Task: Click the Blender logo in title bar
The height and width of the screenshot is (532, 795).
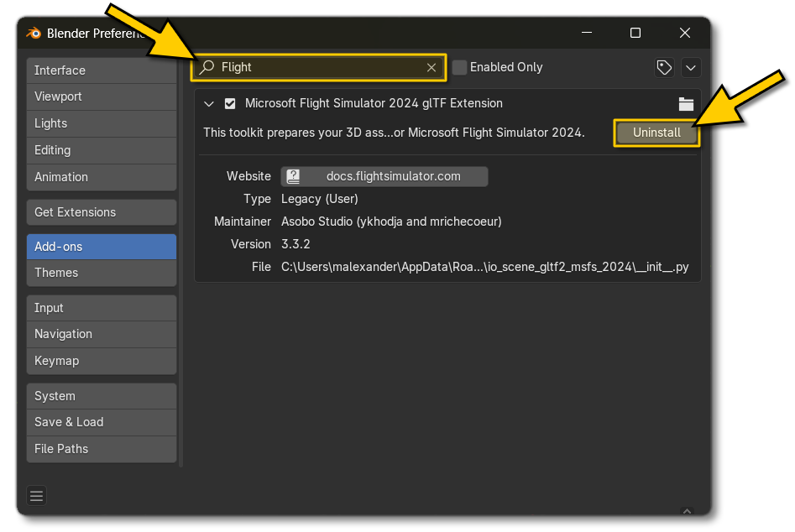Action: 34,33
